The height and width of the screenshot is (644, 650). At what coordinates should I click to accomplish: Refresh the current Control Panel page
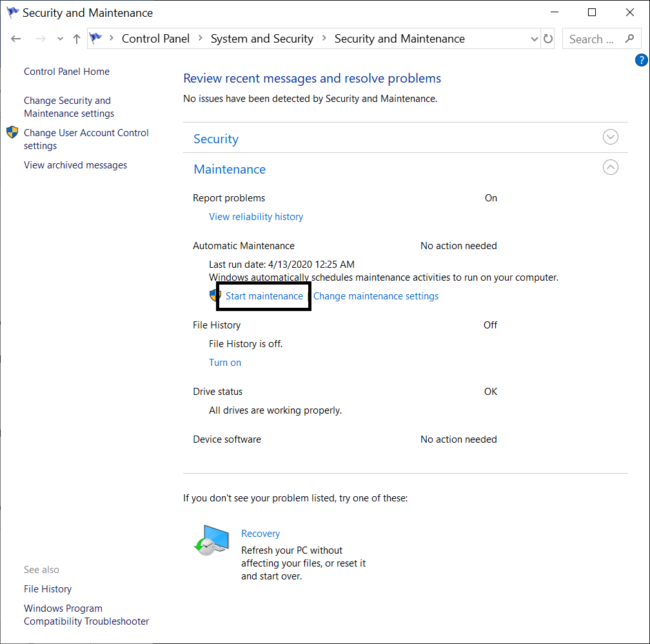[547, 39]
